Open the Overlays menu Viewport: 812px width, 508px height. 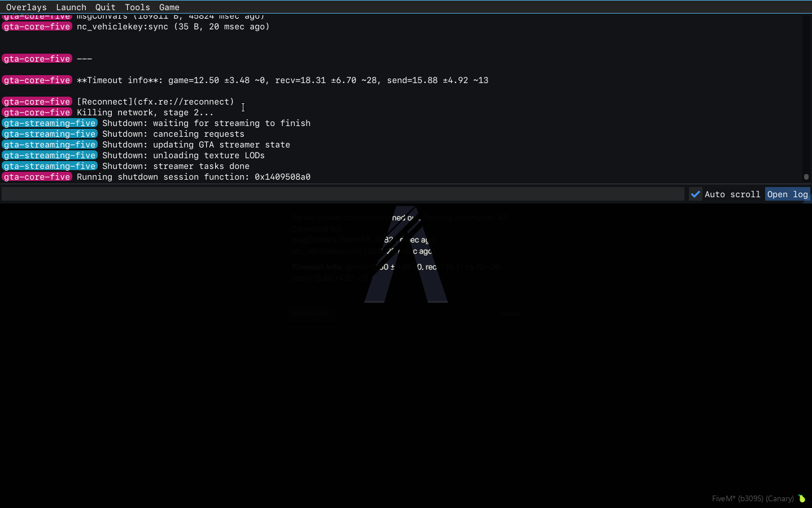click(26, 7)
